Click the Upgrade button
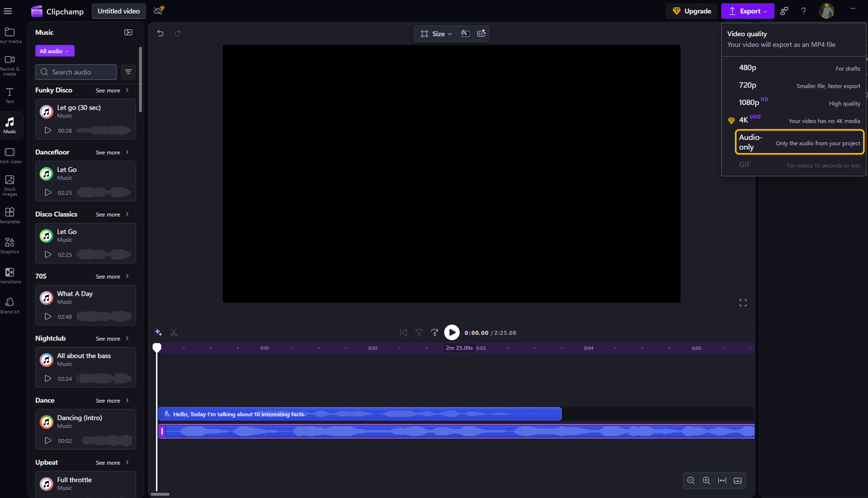Image resolution: width=868 pixels, height=498 pixels. 691,11
